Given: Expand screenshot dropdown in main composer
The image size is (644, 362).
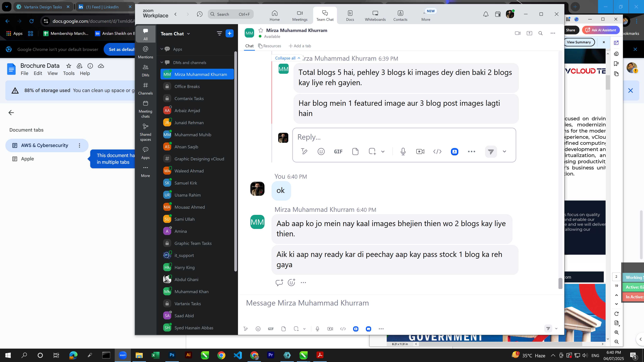Looking at the screenshot, I should click(x=304, y=329).
